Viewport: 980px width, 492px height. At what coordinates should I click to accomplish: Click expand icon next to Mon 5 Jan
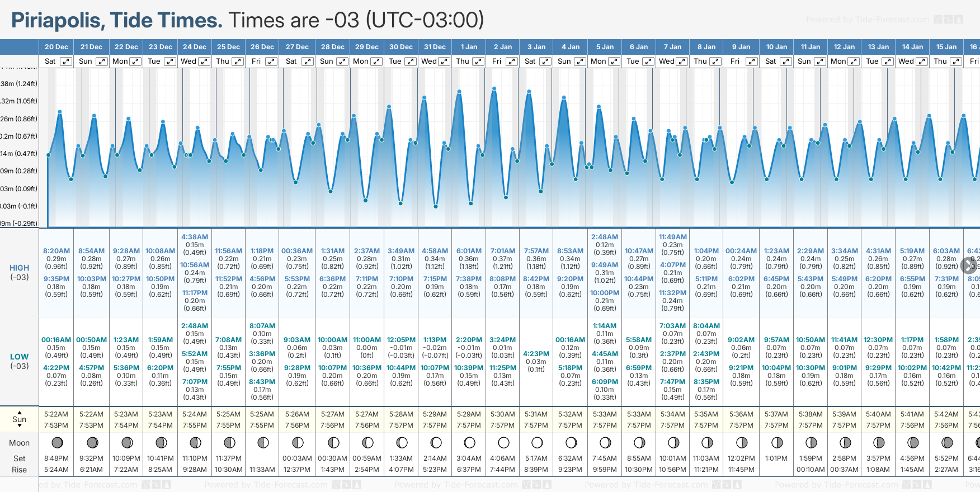tap(614, 61)
